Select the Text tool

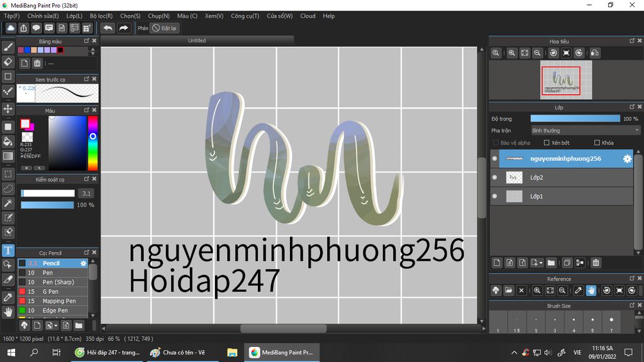tap(8, 250)
